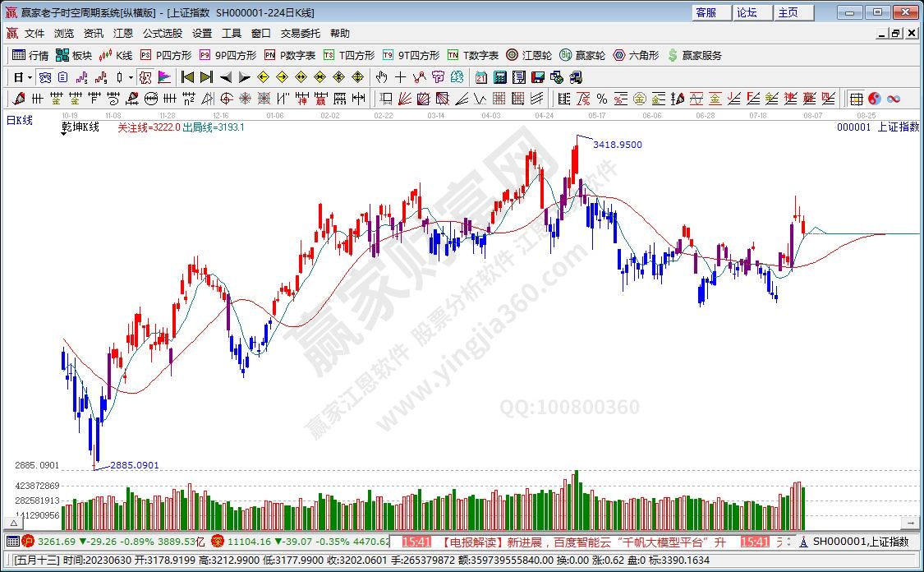Screen dimensions: 924x572
Task: Click the 赢家服务 dollar-sign icon
Action: 673,55
